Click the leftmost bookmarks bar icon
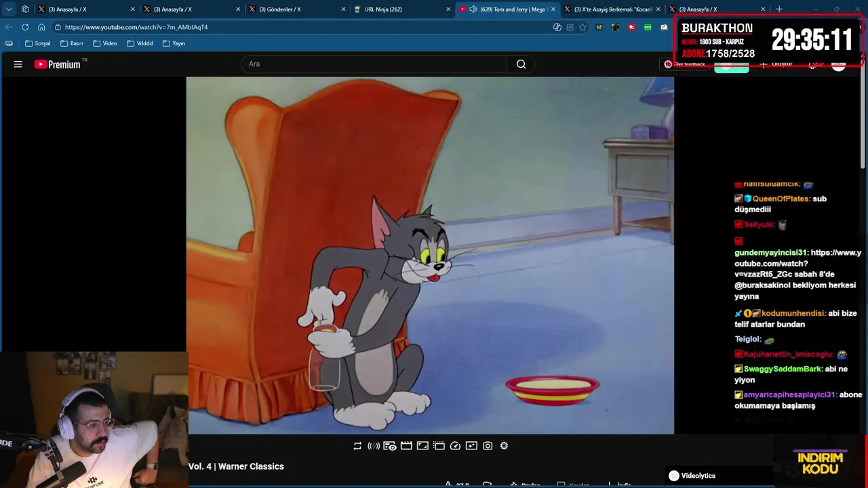 [9, 43]
